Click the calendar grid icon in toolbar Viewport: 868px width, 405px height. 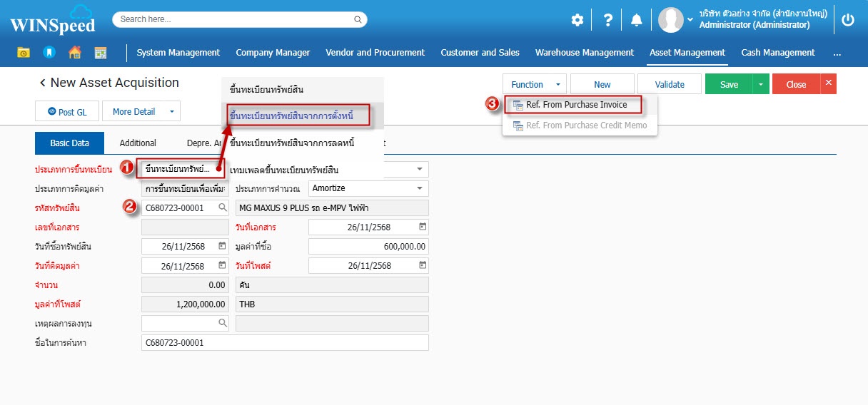[100, 53]
